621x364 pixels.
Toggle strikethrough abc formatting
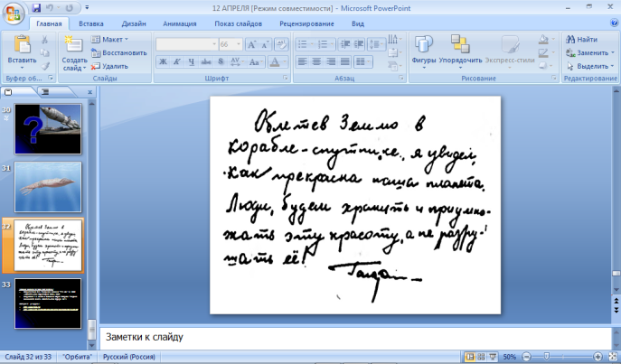pos(206,61)
